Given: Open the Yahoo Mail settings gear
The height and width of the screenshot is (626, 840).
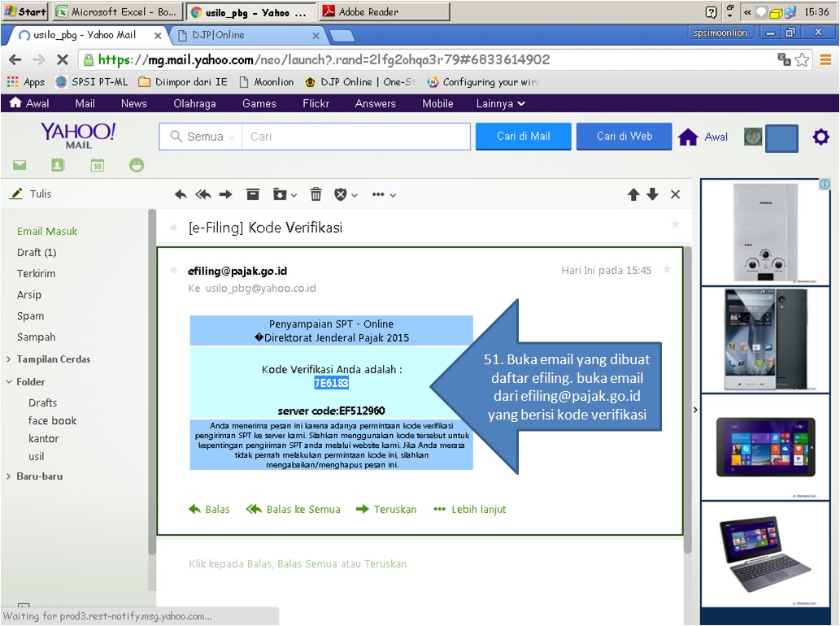Looking at the screenshot, I should coord(820,137).
